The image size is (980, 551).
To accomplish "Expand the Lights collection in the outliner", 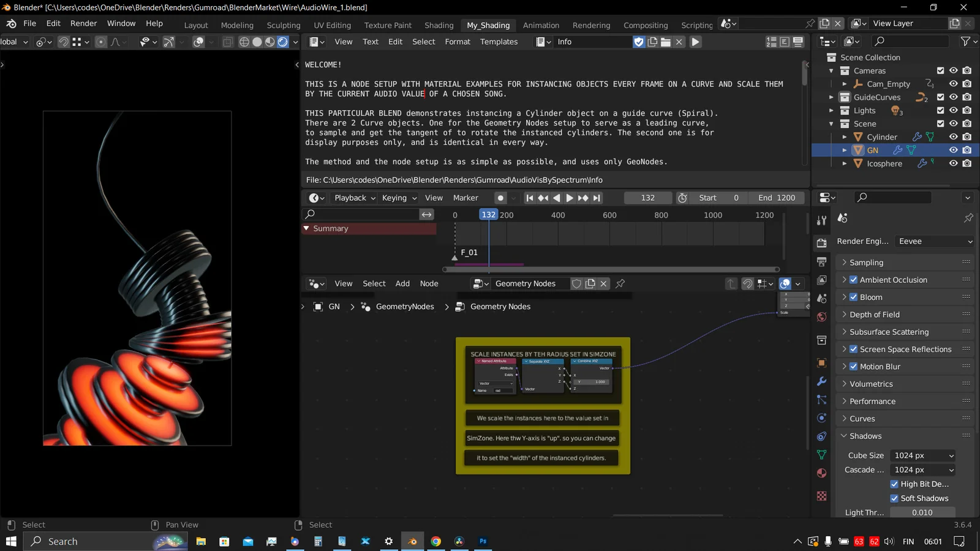I will tap(831, 110).
